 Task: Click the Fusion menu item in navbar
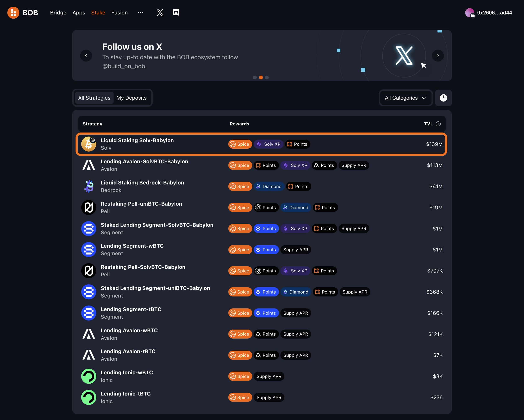[x=119, y=12]
